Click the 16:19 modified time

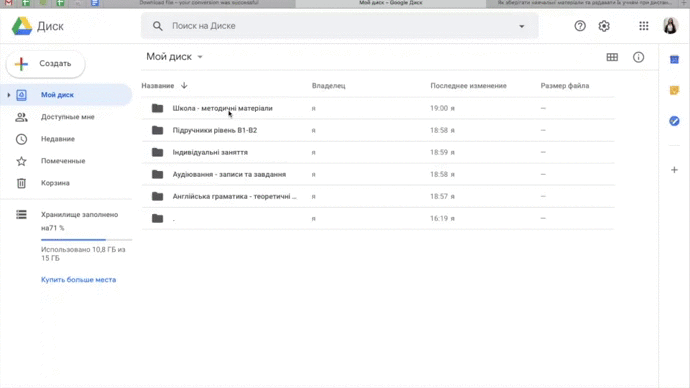coord(439,218)
